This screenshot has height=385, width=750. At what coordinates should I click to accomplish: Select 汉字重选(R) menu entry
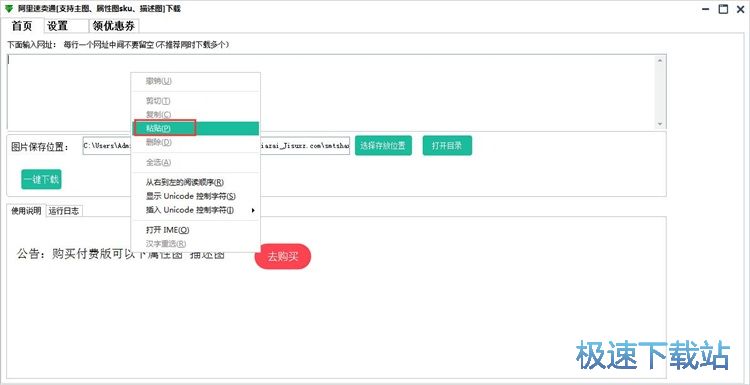[x=195, y=244]
